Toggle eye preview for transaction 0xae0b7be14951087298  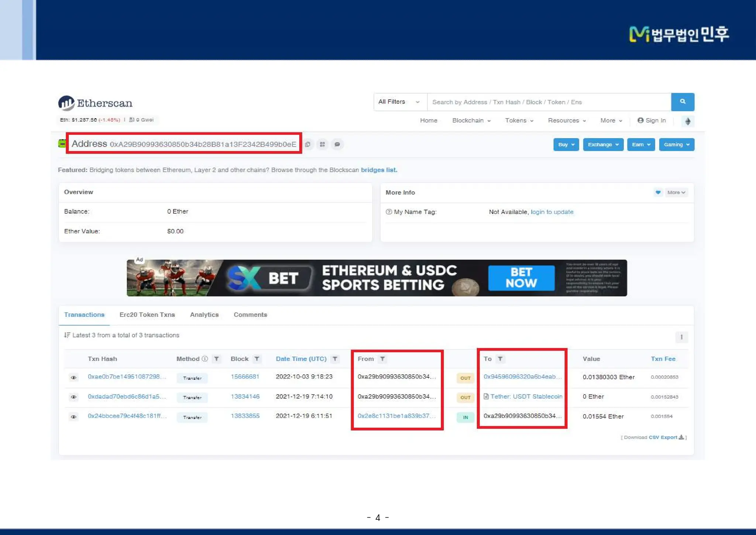point(73,377)
